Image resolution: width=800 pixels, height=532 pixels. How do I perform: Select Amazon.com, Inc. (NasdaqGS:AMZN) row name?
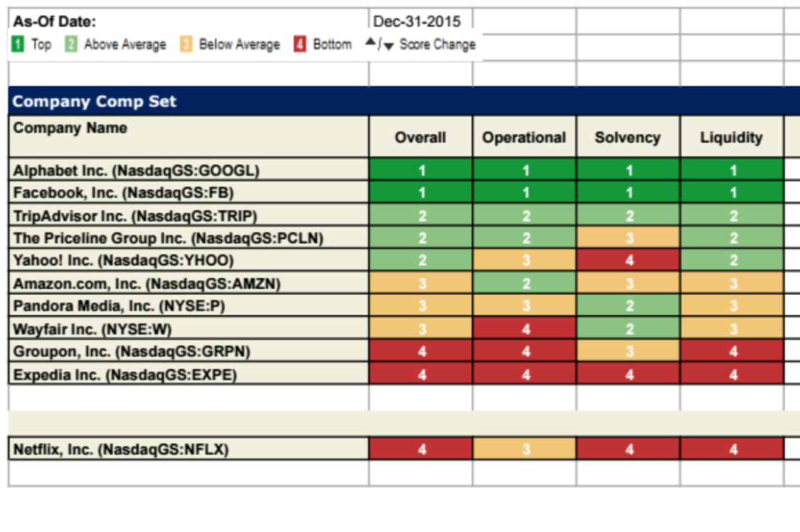pos(188,283)
